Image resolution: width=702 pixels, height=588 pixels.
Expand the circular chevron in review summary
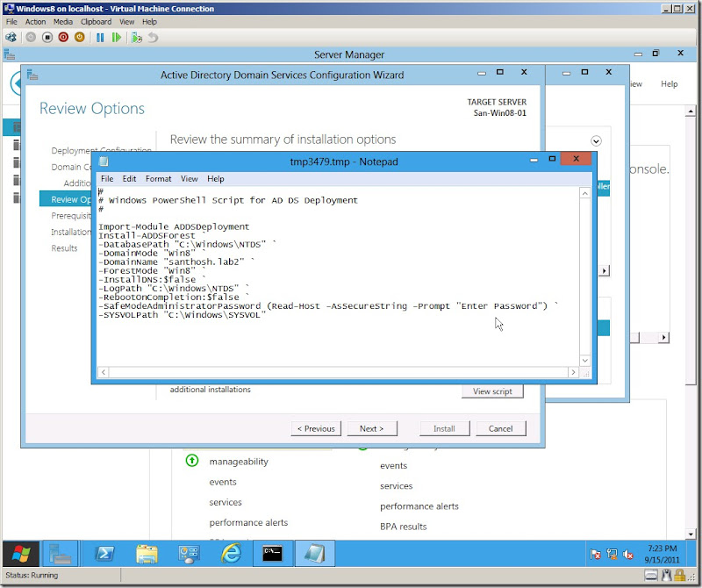[597, 140]
